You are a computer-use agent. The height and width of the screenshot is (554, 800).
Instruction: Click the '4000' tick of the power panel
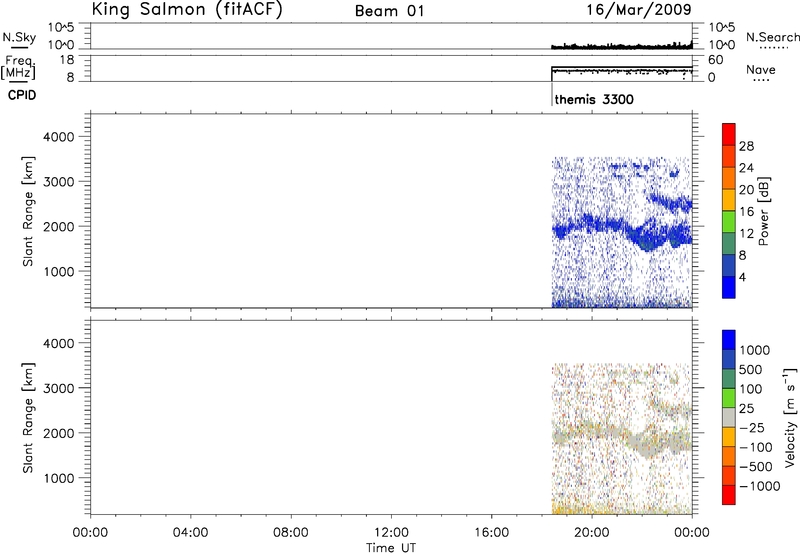[x=59, y=137]
